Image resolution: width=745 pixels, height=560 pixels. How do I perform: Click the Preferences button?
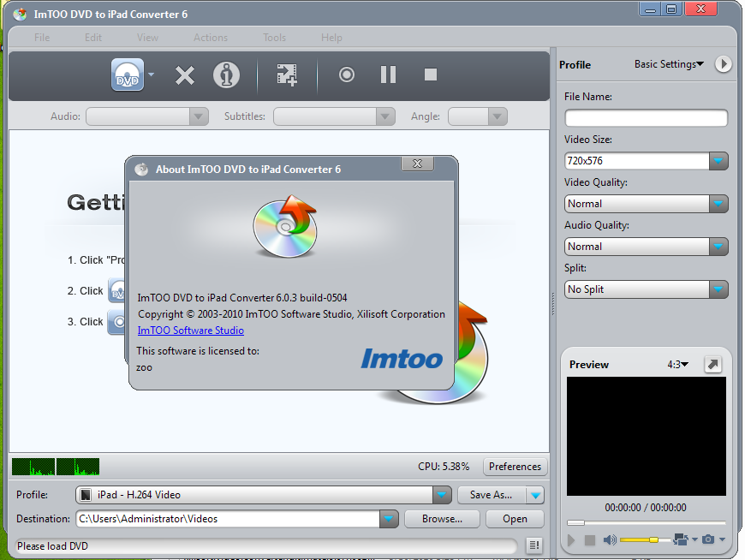515,467
